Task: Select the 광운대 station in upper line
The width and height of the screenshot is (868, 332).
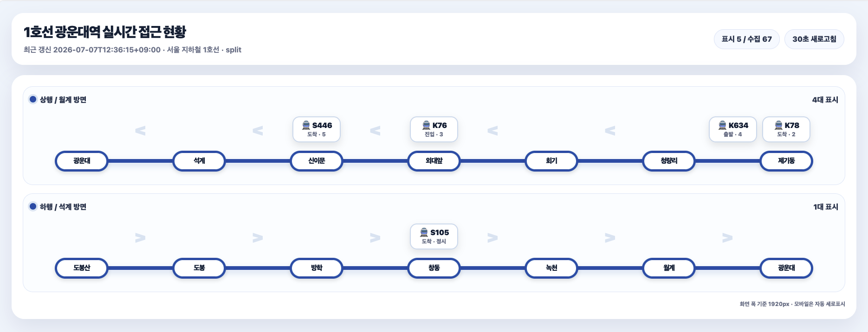Action: 82,161
